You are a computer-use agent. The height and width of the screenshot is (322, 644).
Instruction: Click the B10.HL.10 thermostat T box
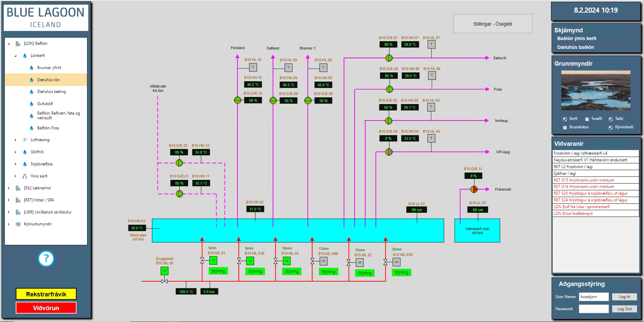[x=253, y=68]
